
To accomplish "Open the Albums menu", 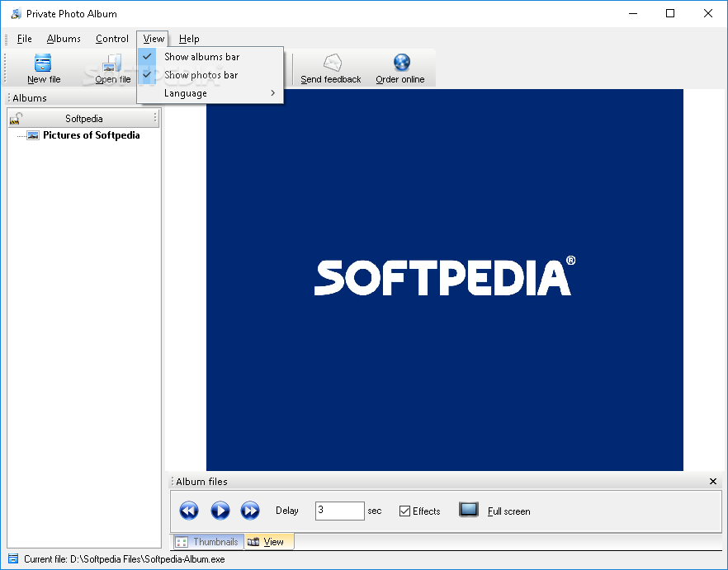I will (x=64, y=39).
